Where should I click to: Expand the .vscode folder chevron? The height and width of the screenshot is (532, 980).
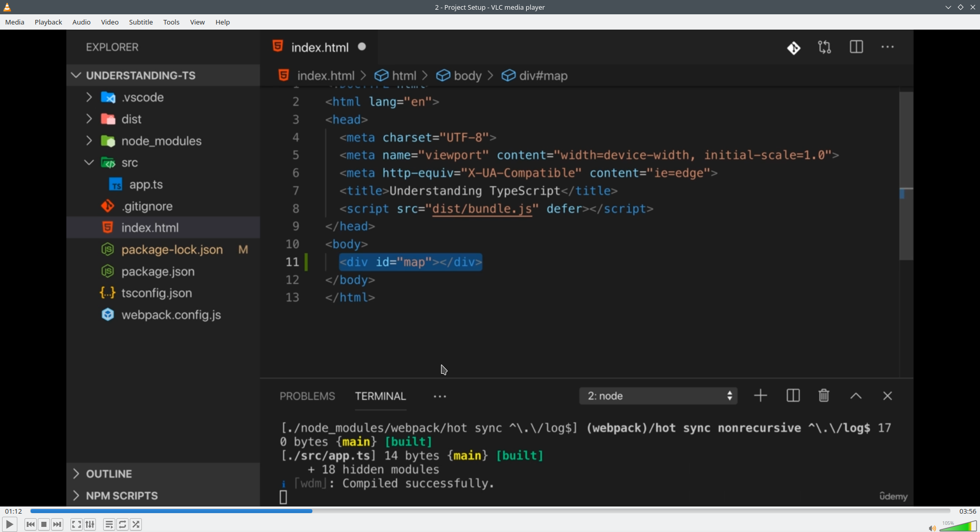point(89,97)
